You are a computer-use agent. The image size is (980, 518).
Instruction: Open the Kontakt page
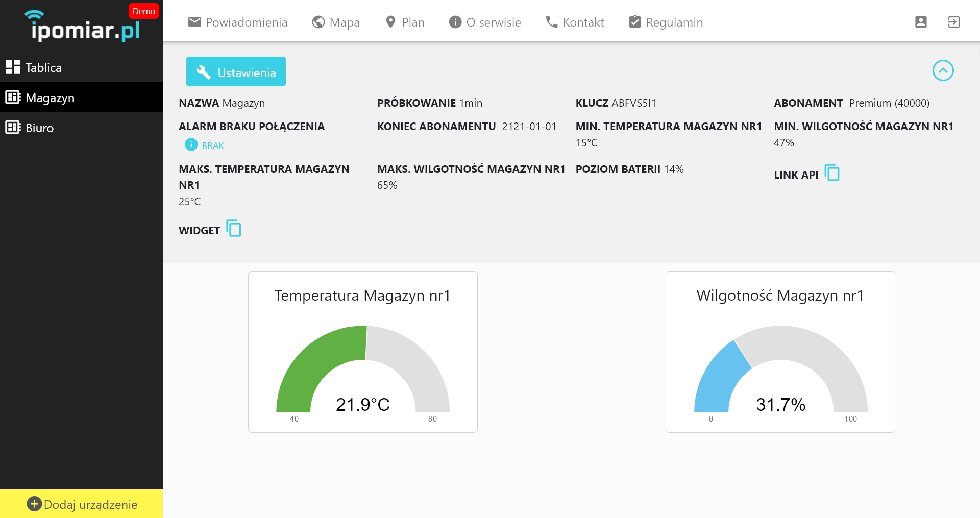(575, 22)
